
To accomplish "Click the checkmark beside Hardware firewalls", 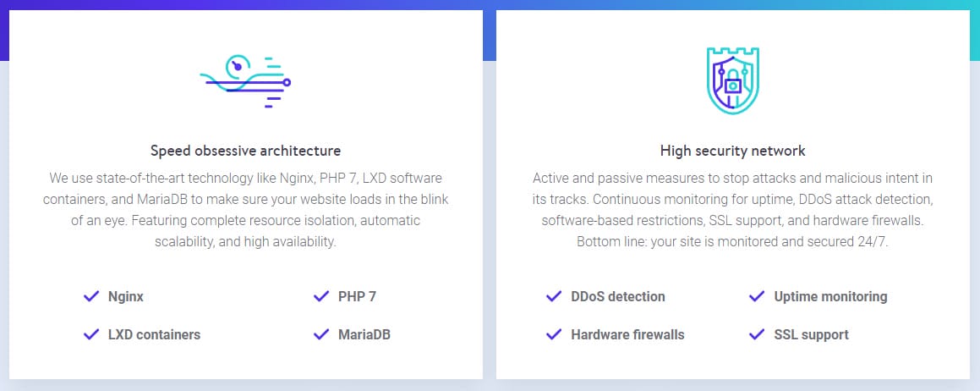I will click(x=554, y=334).
